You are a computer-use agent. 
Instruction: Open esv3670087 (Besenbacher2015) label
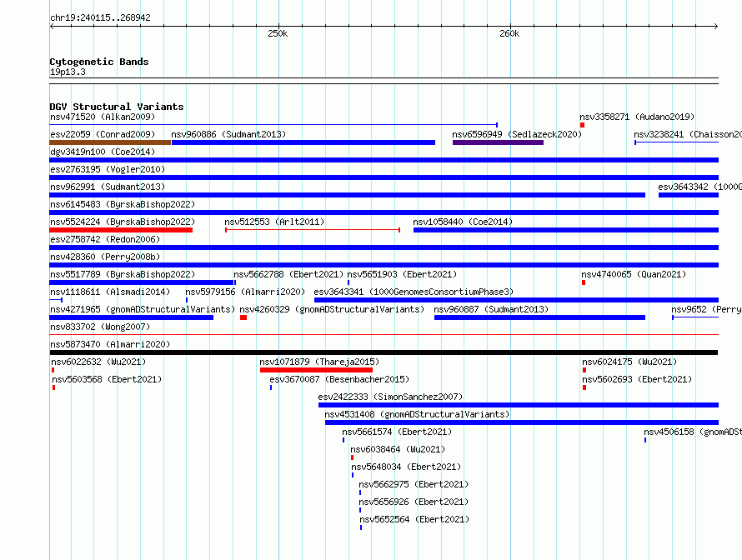[339, 379]
